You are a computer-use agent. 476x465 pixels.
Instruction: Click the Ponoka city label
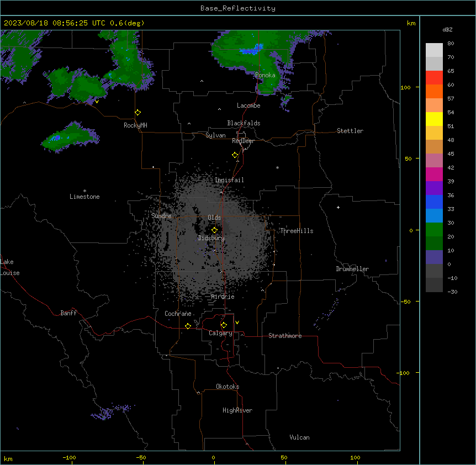click(x=265, y=75)
